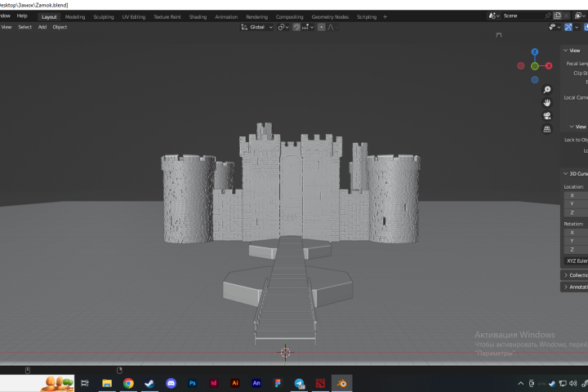Screen dimensions: 588x392
Task: Toggle snapping magnet in the header
Action: click(x=296, y=27)
